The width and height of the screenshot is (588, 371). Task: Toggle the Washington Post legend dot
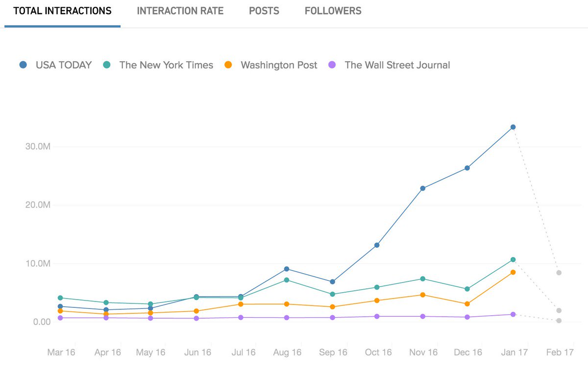[228, 65]
